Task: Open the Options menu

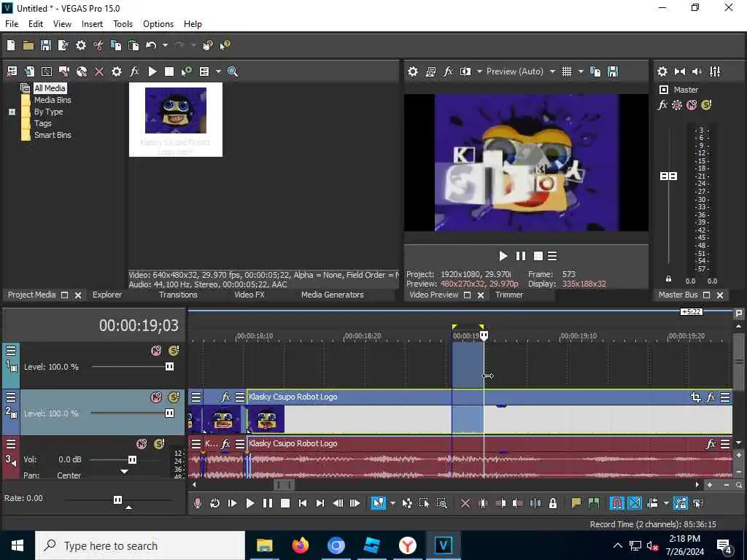Action: (x=158, y=24)
